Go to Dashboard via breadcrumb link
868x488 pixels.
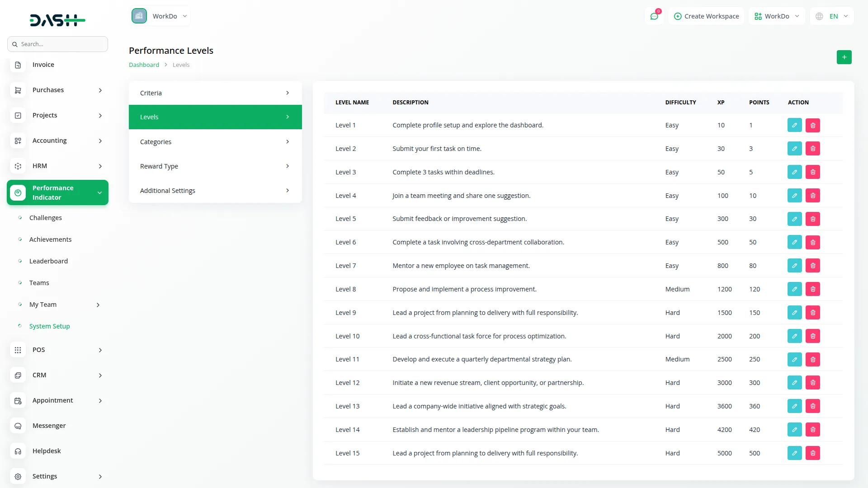coord(144,65)
